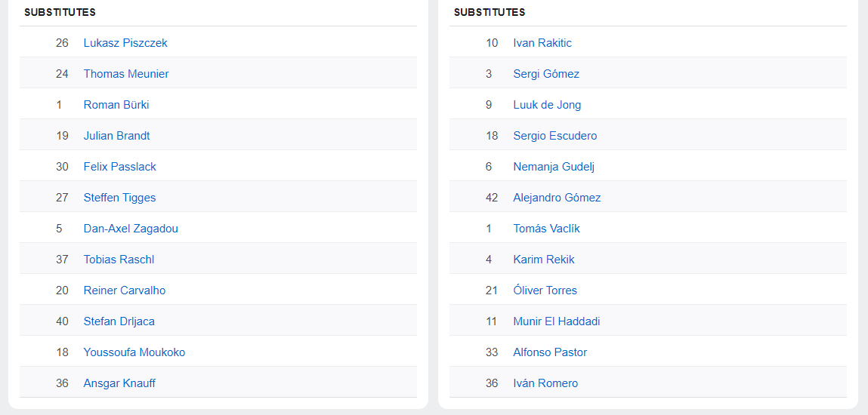Select substitute Roman Bürki
Viewport: 868px width, 415px height.
pyautogui.click(x=116, y=105)
